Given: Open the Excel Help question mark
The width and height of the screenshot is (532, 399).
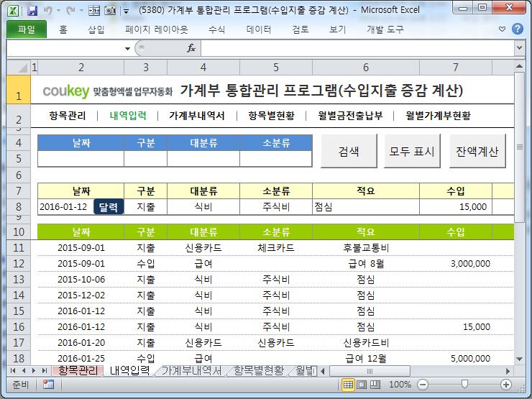Looking at the screenshot, I should 518,29.
